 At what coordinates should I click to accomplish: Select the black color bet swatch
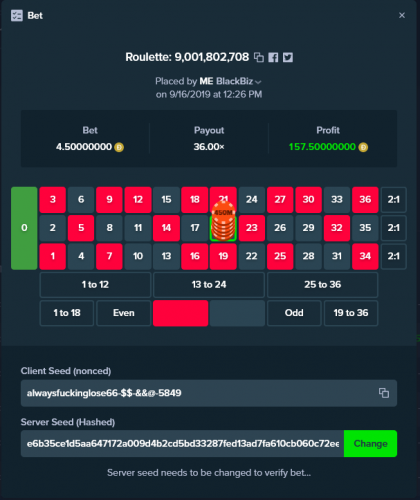tap(237, 313)
